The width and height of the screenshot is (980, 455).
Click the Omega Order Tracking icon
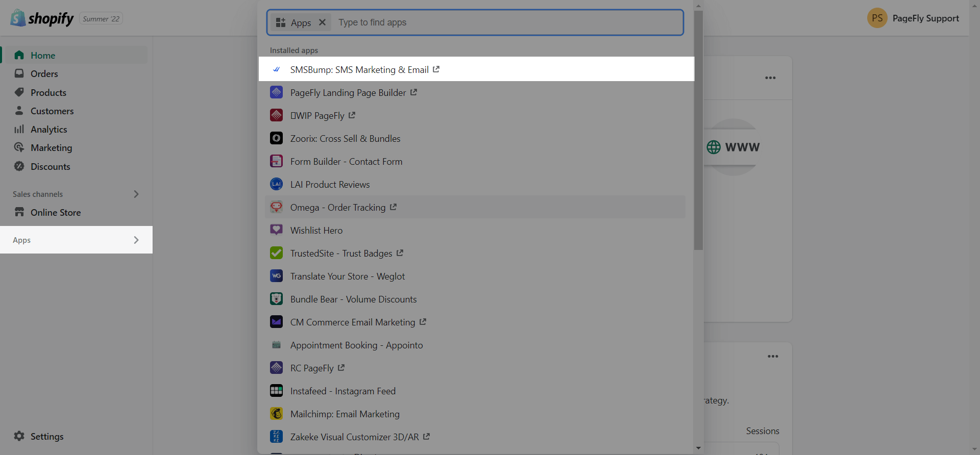276,207
